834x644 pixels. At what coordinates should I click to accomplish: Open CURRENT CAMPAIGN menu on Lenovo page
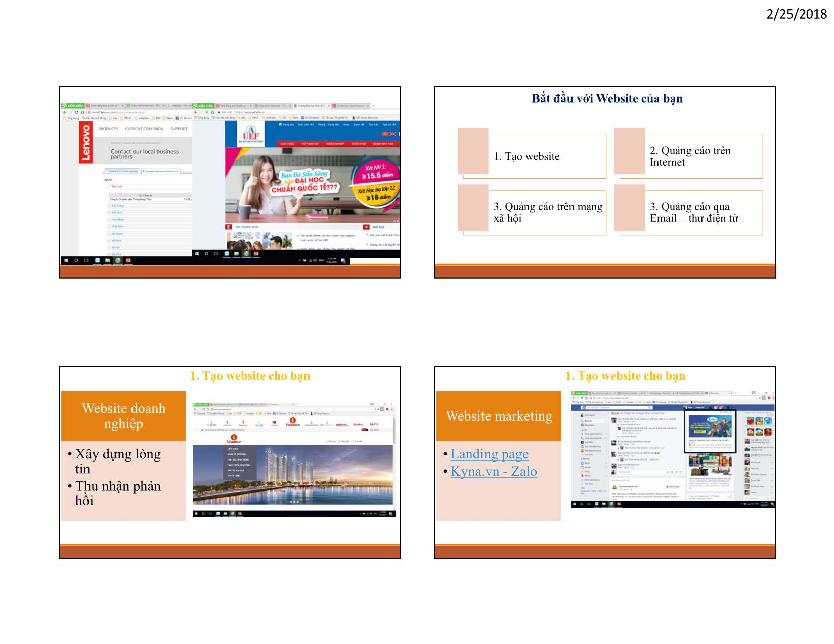(144, 129)
